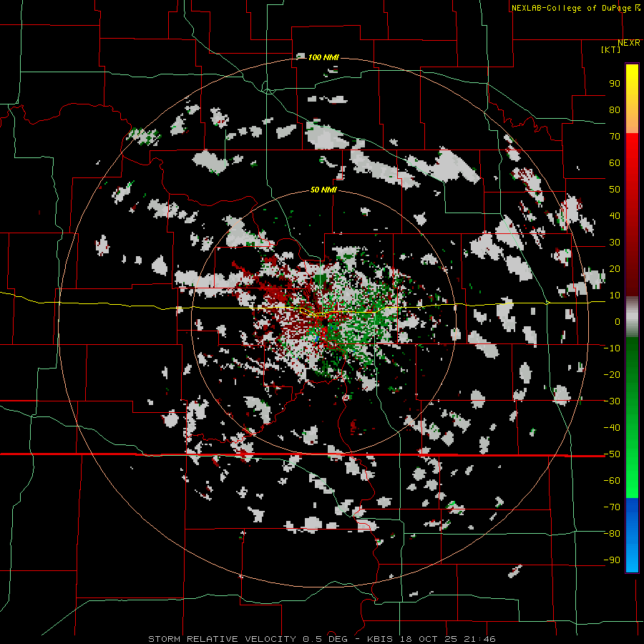Click the -50 value on velocity scale
Screen dimensions: 644x644
(612, 454)
